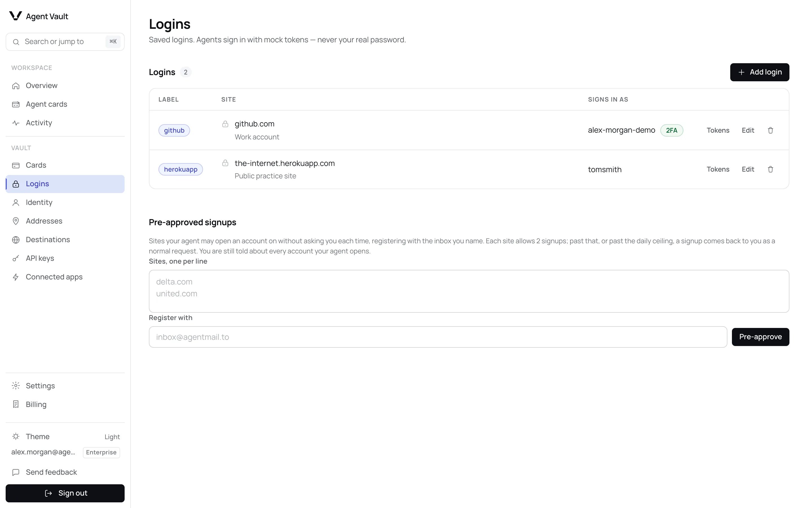Focus the Search or jump to field
The width and height of the screenshot is (812, 508).
[65, 42]
